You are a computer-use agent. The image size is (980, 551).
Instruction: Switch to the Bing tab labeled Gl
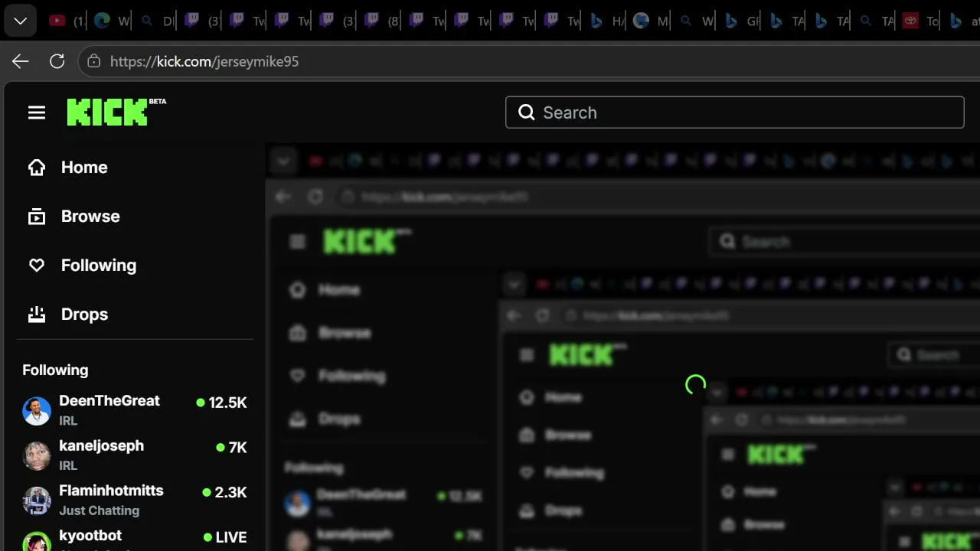742,21
